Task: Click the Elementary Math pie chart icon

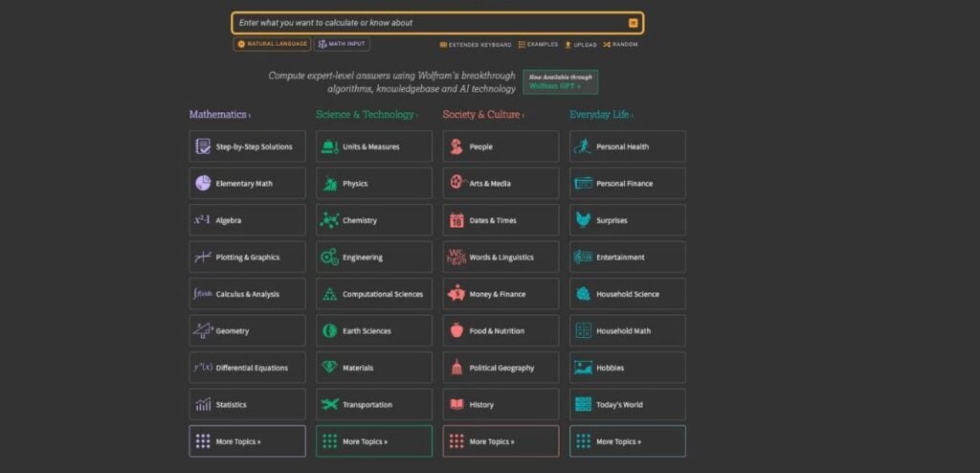Action: (203, 183)
